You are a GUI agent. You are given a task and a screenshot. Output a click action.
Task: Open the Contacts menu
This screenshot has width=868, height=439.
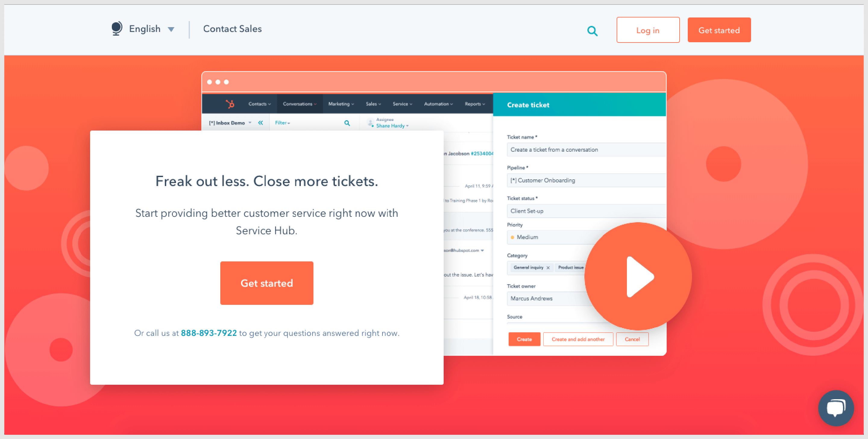tap(259, 104)
